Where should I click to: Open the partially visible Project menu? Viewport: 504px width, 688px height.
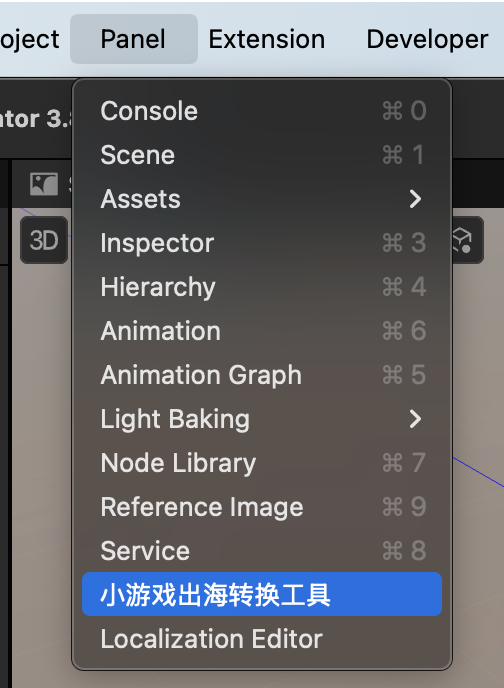[x=29, y=39]
